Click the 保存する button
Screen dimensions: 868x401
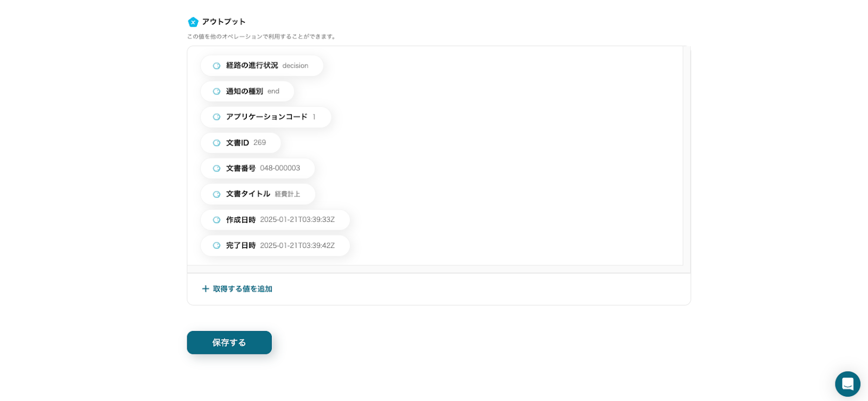tap(229, 342)
